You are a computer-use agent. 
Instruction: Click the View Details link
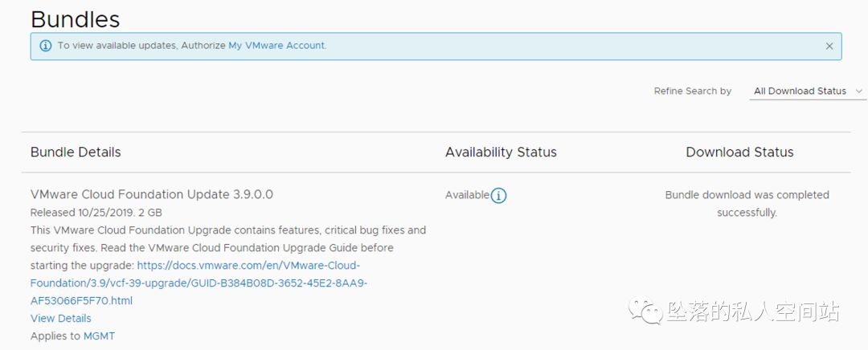click(61, 319)
